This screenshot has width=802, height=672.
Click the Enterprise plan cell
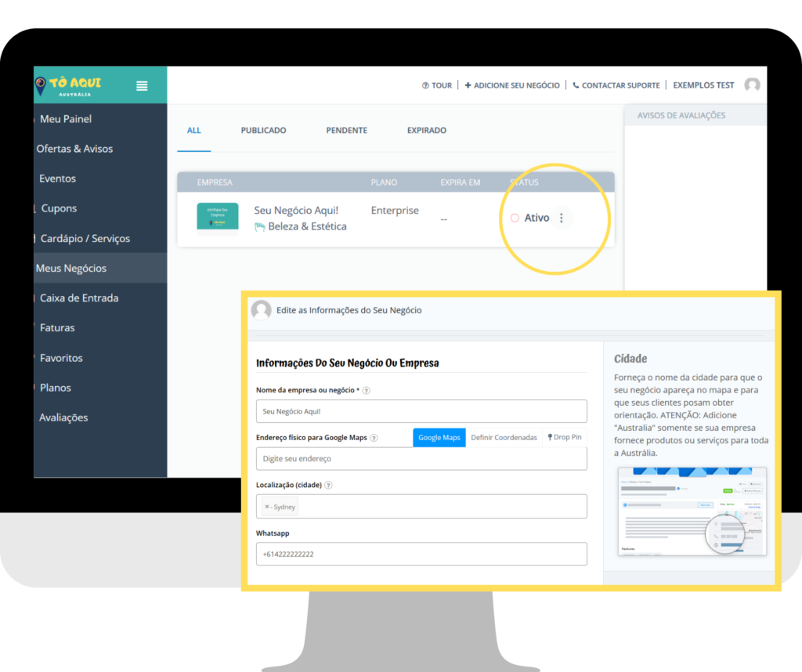[395, 210]
